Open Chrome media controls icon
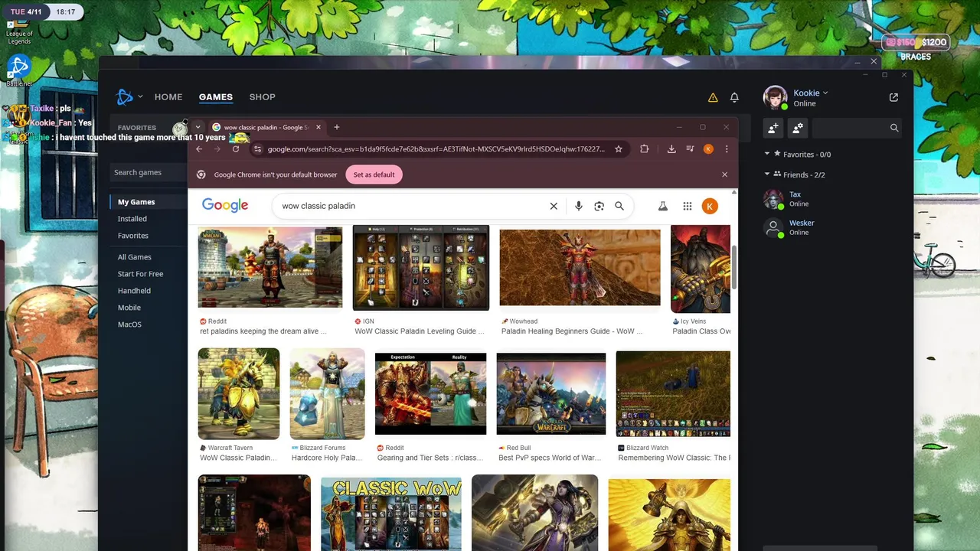 point(691,149)
